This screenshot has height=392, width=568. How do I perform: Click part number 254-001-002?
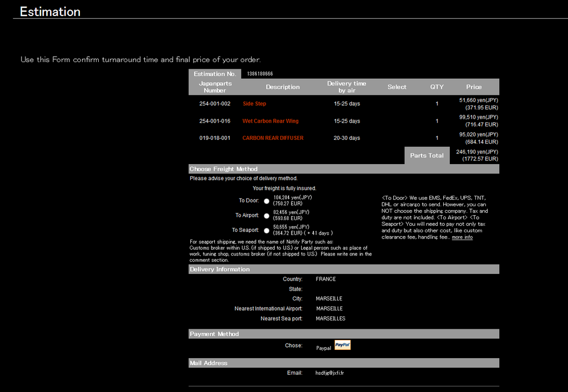click(215, 104)
